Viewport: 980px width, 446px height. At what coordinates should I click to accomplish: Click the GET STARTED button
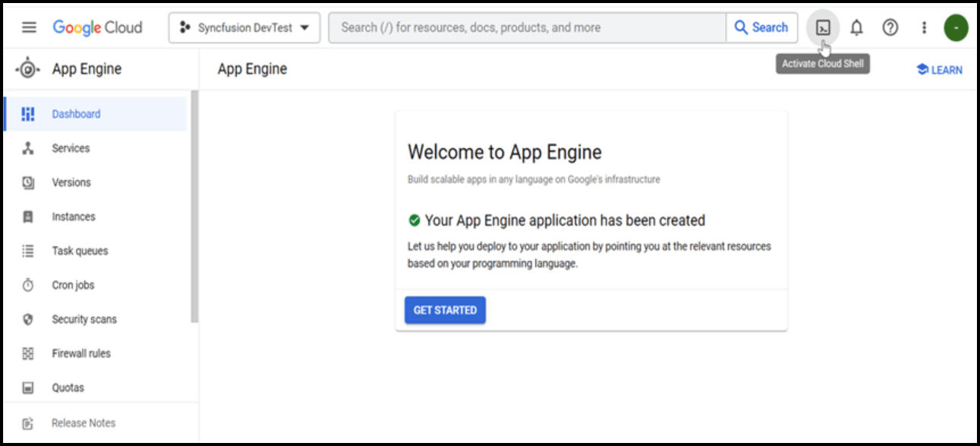445,310
